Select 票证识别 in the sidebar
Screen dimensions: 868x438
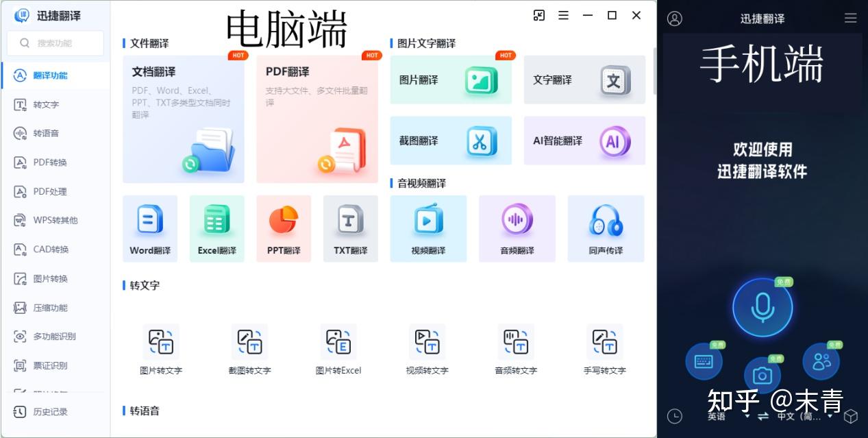click(x=55, y=365)
